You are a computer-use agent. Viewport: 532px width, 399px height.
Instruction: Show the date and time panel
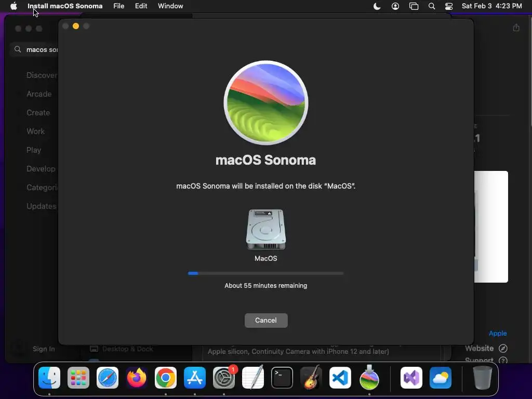[x=491, y=6]
